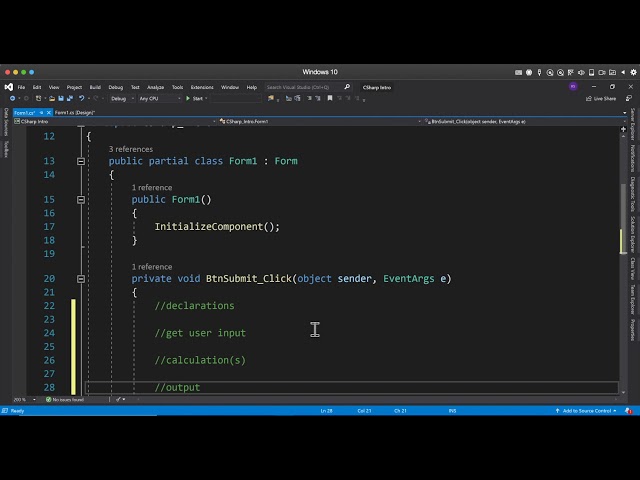640x480 pixels.
Task: Click the notifications icon in status bar
Action: pyautogui.click(x=629, y=411)
